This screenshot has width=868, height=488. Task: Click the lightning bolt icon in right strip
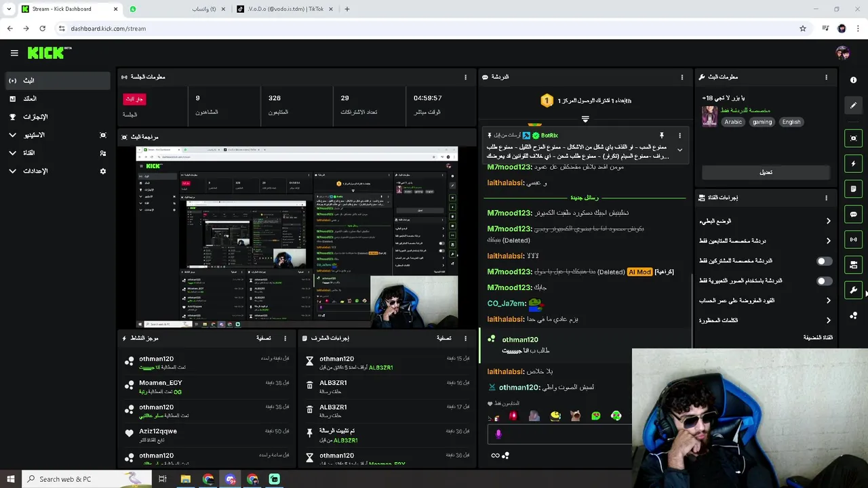pyautogui.click(x=853, y=163)
